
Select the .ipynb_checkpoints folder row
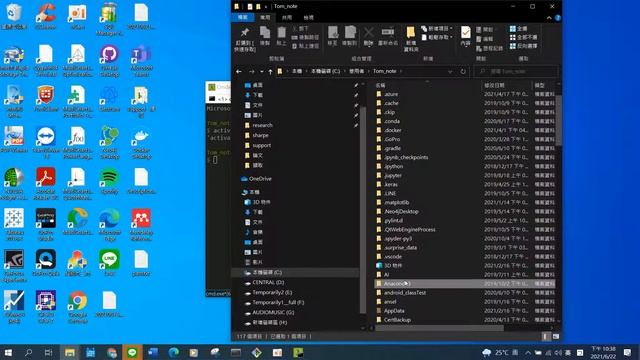(x=464, y=157)
